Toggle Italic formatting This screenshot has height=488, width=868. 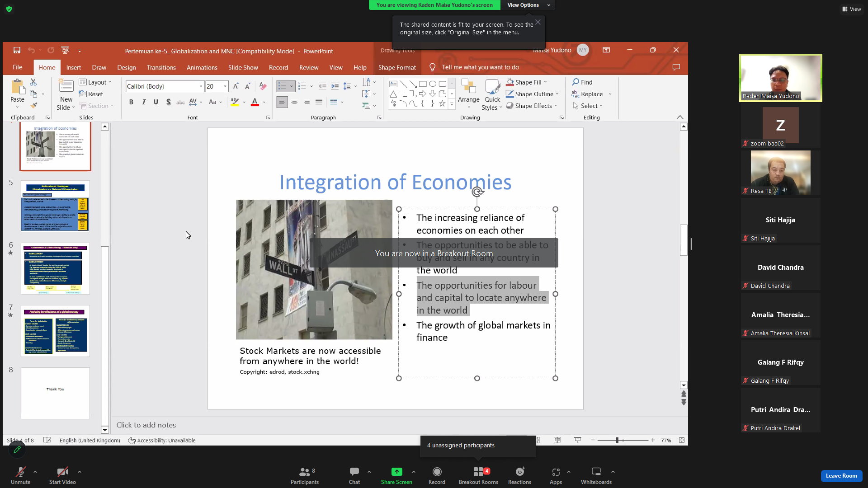tap(144, 102)
